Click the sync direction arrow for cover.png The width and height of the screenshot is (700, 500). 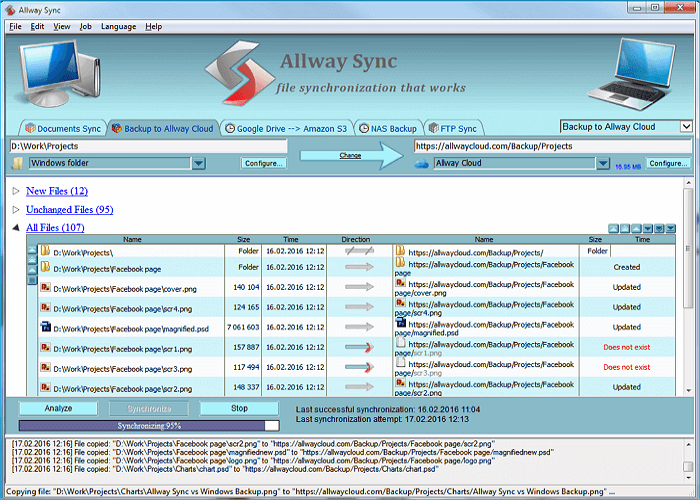click(x=357, y=287)
